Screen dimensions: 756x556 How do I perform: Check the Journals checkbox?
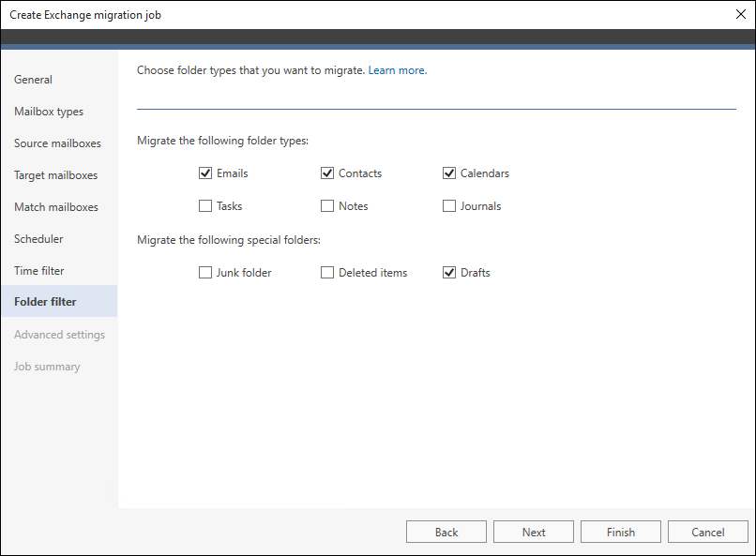coord(449,206)
